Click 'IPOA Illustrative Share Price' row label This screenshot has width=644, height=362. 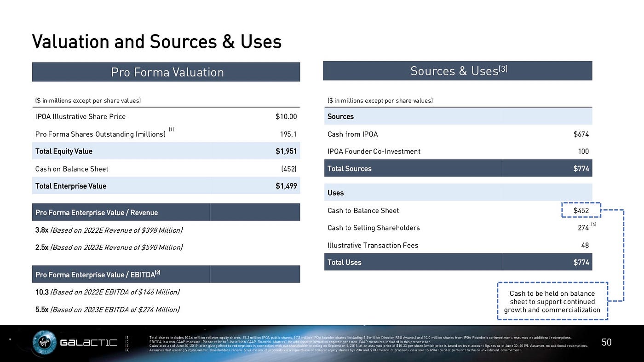tap(80, 117)
